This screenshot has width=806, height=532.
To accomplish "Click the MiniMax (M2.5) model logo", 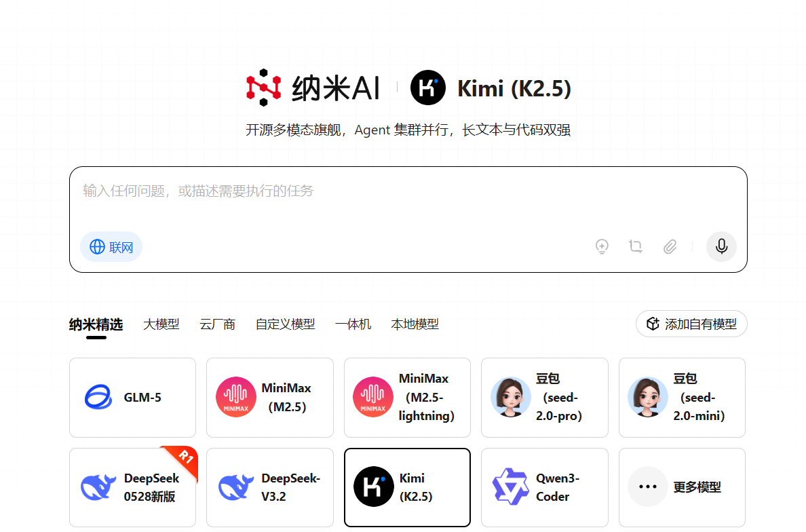I will point(236,397).
